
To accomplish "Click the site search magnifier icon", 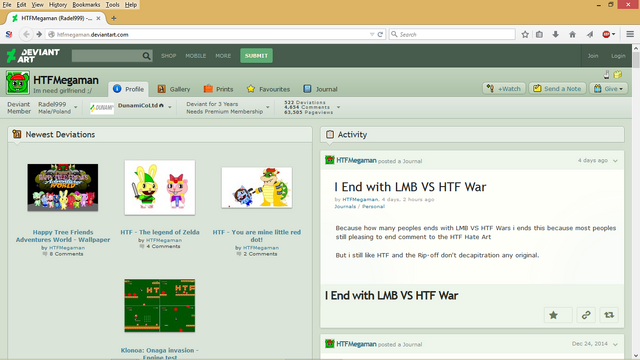I will tap(146, 56).
